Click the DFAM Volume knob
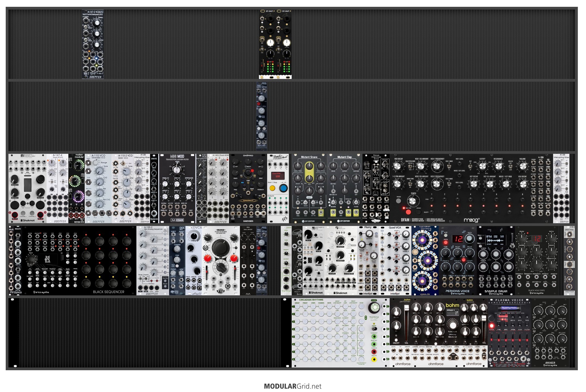586x392 pixels. click(523, 166)
